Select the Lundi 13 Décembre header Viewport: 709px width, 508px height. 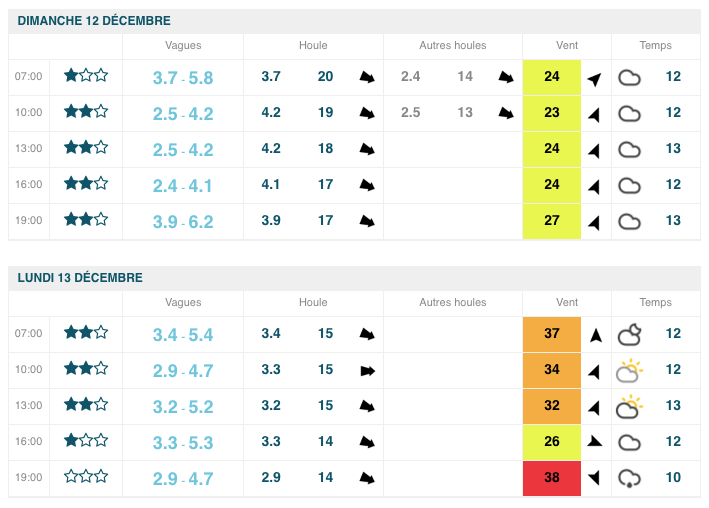pos(80,278)
